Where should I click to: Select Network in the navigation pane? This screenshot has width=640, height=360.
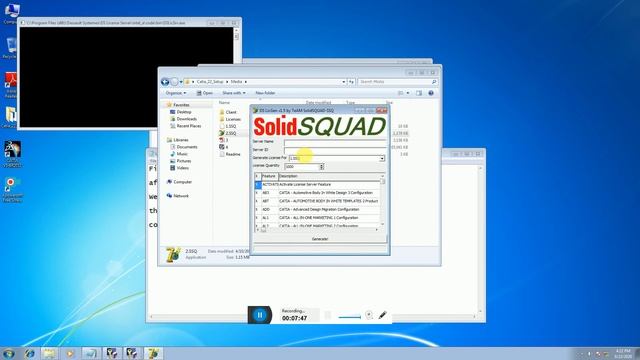coord(181,196)
